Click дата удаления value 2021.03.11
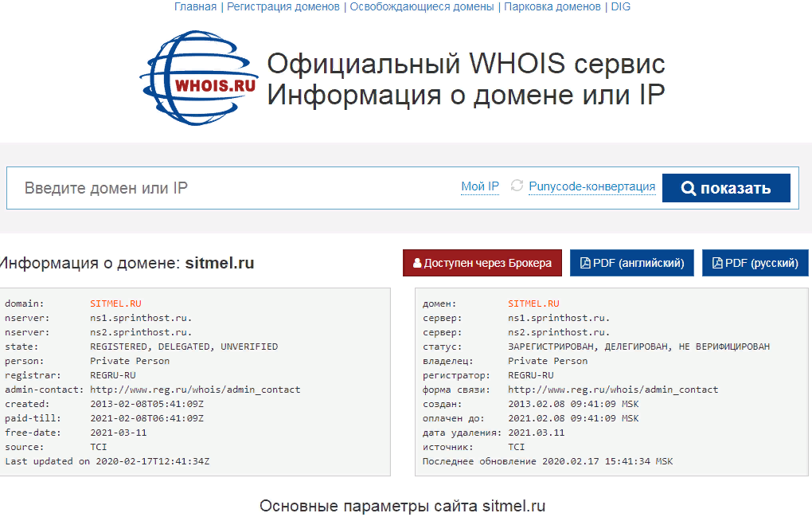 click(x=536, y=433)
